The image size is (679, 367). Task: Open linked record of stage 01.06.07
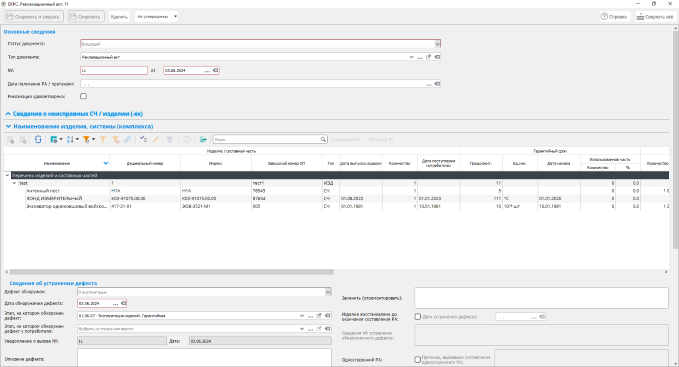pos(319,316)
